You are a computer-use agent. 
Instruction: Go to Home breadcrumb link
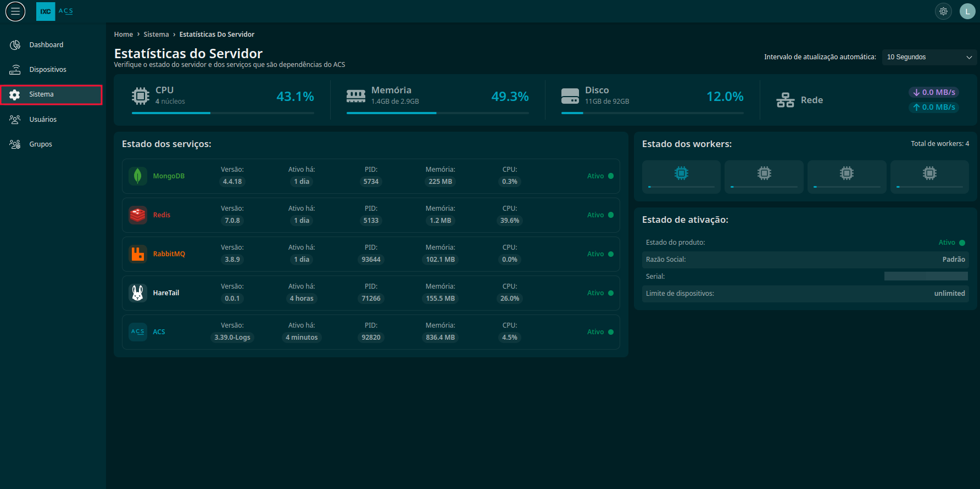[124, 35]
